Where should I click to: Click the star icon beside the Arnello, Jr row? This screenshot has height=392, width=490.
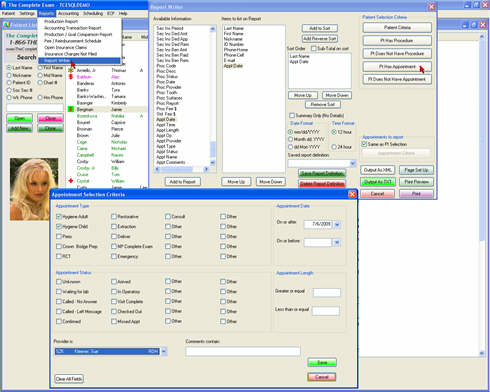[71, 70]
